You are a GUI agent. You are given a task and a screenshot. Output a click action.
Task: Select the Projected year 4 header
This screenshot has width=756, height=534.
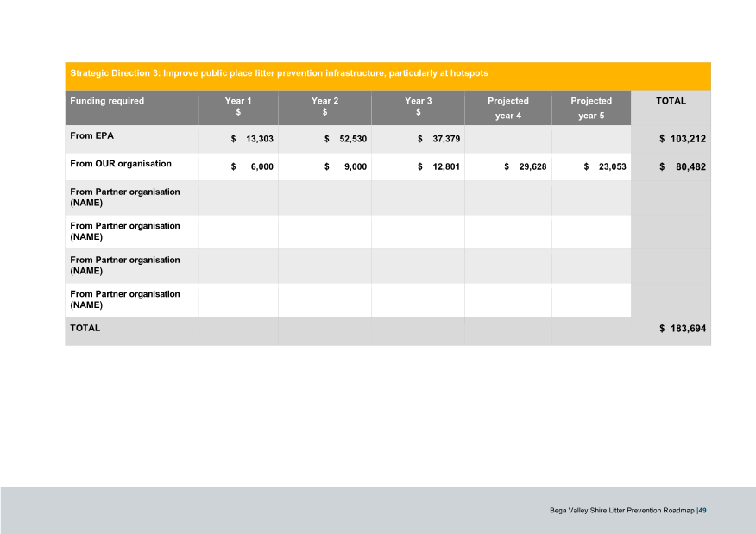(x=507, y=107)
